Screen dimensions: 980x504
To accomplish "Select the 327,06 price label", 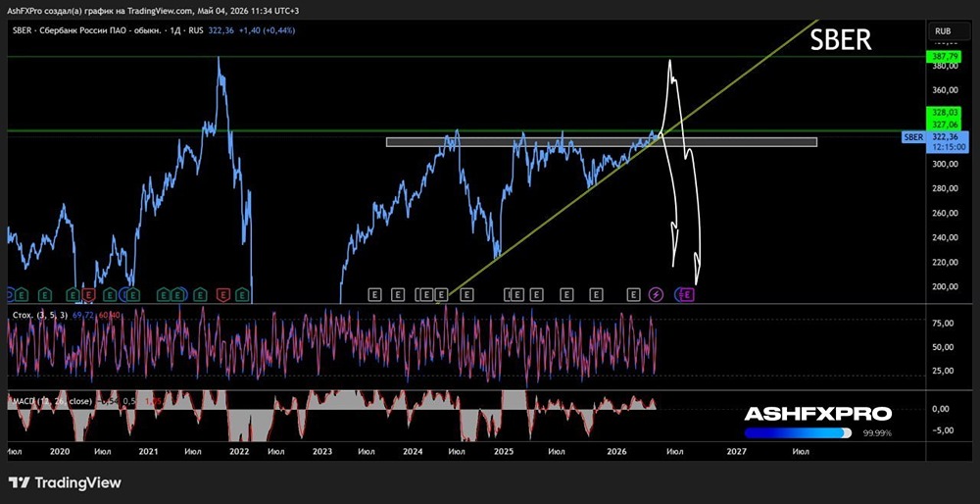I will [x=943, y=124].
